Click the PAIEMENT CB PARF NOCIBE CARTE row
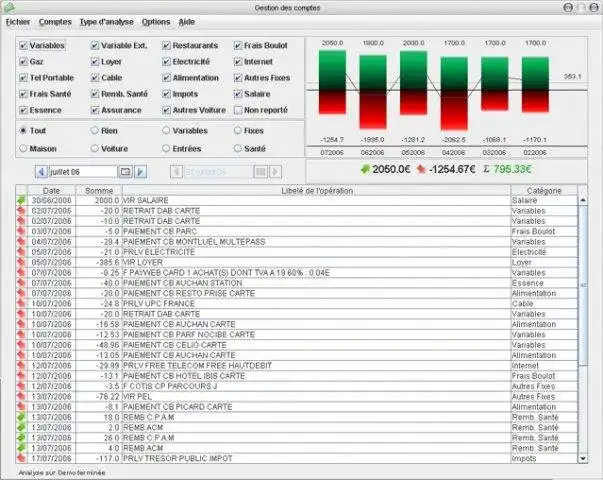The height and width of the screenshot is (480, 603). (297, 335)
